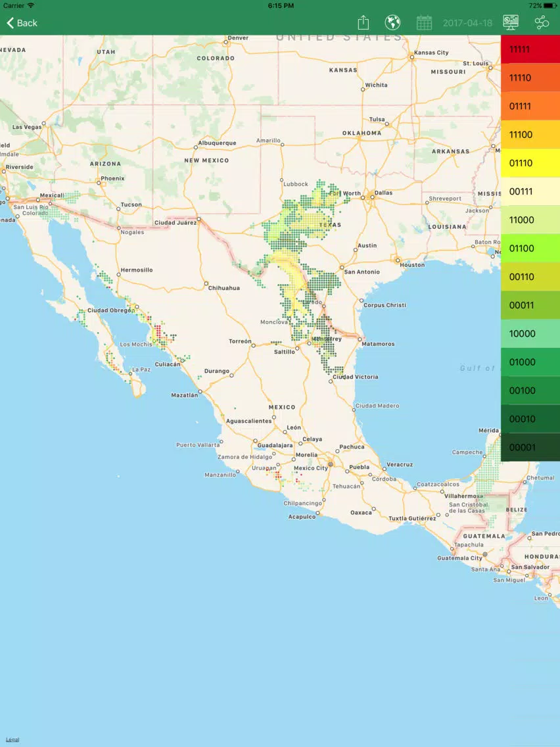Tap the Ciudad Victoria label
Viewport: 560px width, 747px height.
[355, 377]
